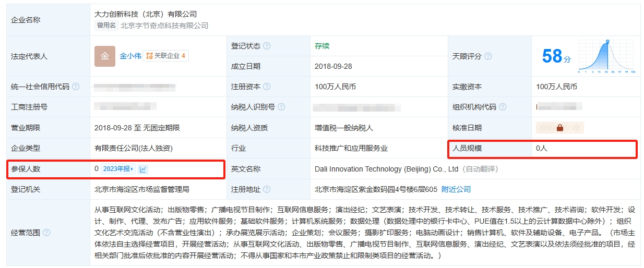
Task: Click the 工商注册号 row label
Action: pos(29,107)
